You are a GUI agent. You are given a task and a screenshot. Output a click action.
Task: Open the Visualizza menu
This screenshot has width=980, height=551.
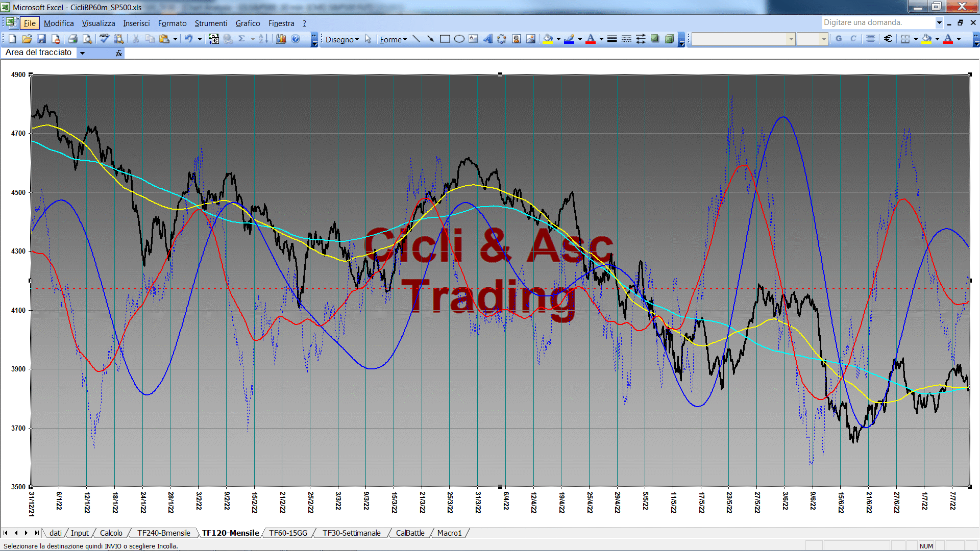[99, 23]
